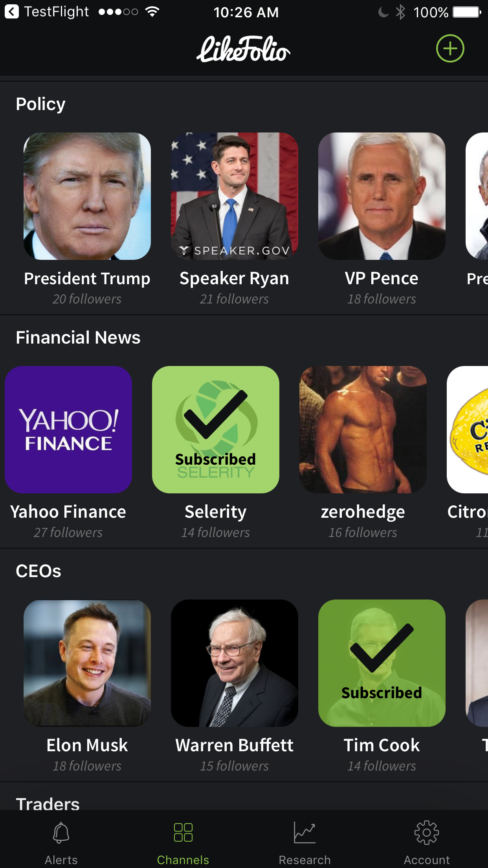Open the Alerts bell tab
The image size is (488, 868).
pyautogui.click(x=61, y=842)
